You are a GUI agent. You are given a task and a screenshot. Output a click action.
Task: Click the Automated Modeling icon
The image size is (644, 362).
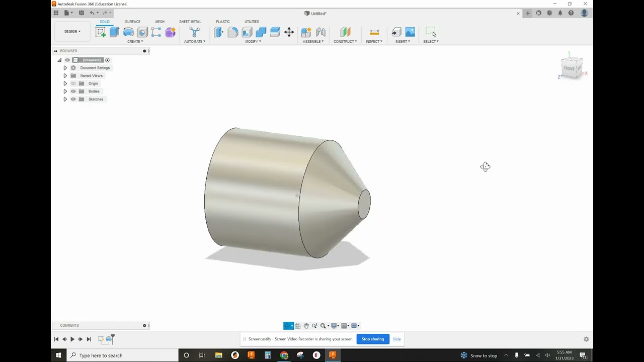pyautogui.click(x=195, y=32)
